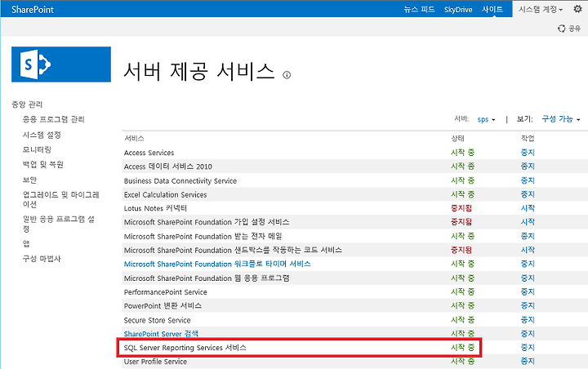Open the Microsoft SharePoint Foundation 워크플로 타이머 서비스 link
Viewport: 588px width, 369px height.
pyautogui.click(x=217, y=264)
